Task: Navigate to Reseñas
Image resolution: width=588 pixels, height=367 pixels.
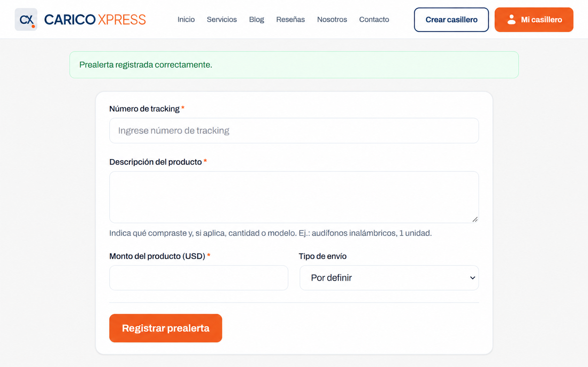Action: point(290,19)
